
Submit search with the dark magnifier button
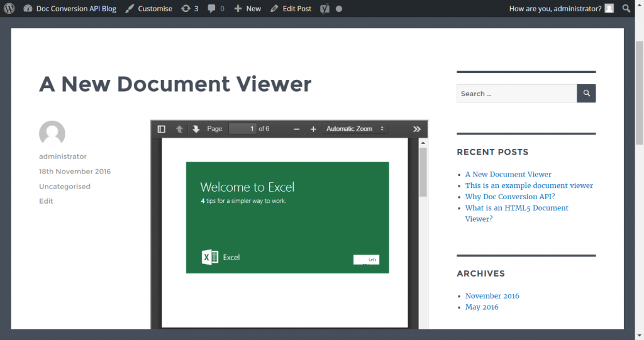[587, 94]
